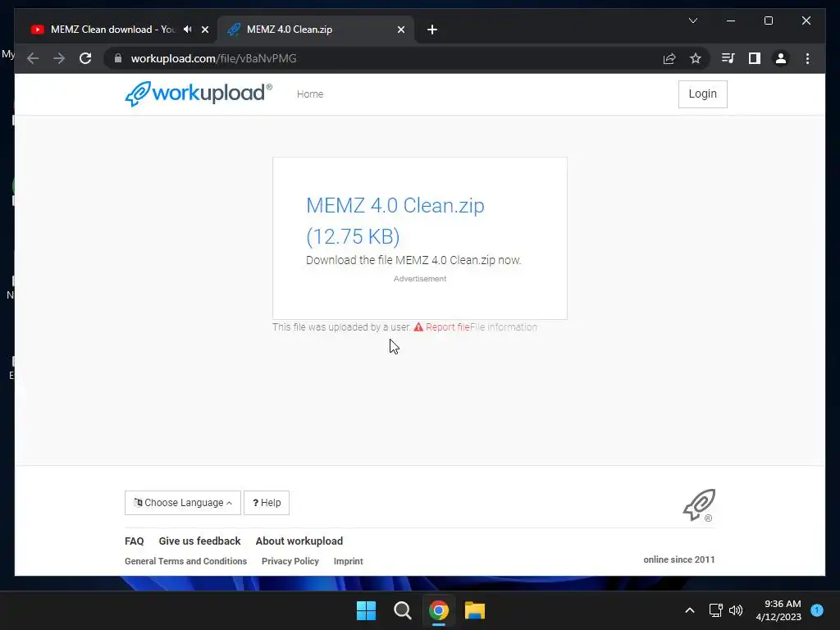Close the MEMZ Clean download YouTube tab

204,30
